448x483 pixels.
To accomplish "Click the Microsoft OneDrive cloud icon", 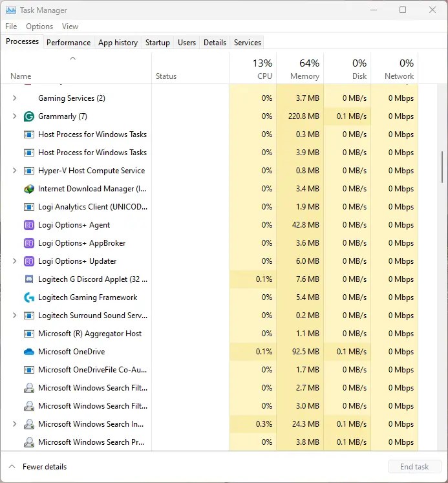I will [x=29, y=352].
